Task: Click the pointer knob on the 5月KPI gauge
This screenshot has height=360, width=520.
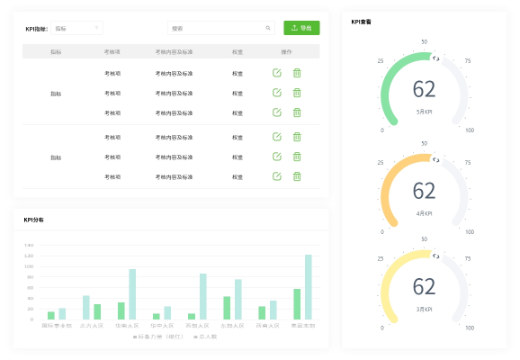Action: [x=436, y=58]
